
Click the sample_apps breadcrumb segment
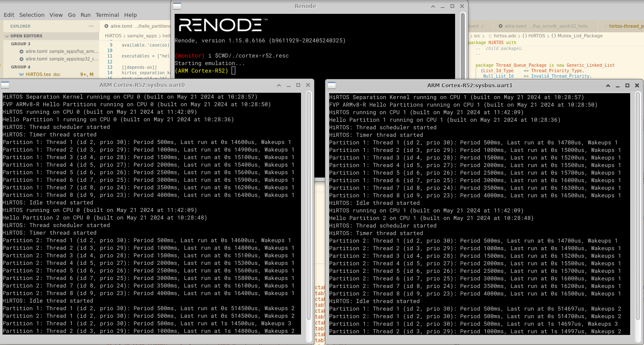142,36
